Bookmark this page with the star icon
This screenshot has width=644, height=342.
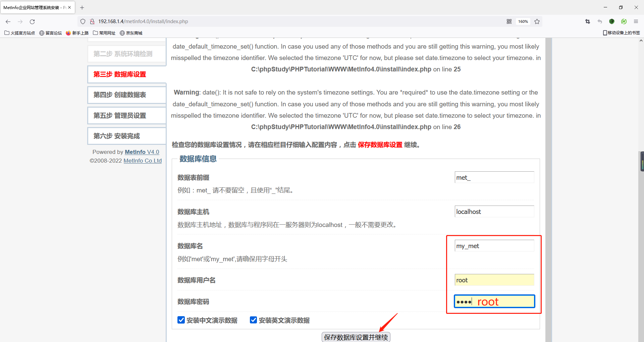click(x=537, y=21)
